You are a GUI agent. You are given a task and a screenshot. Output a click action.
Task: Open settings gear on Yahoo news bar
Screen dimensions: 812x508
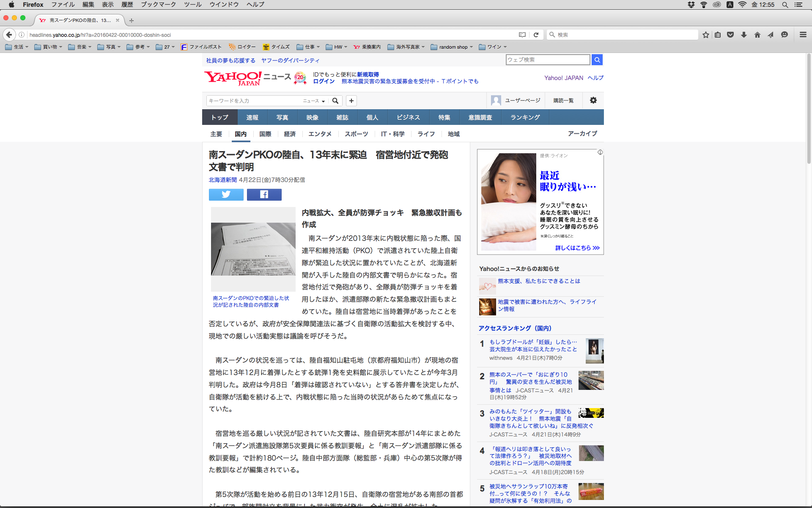point(593,100)
